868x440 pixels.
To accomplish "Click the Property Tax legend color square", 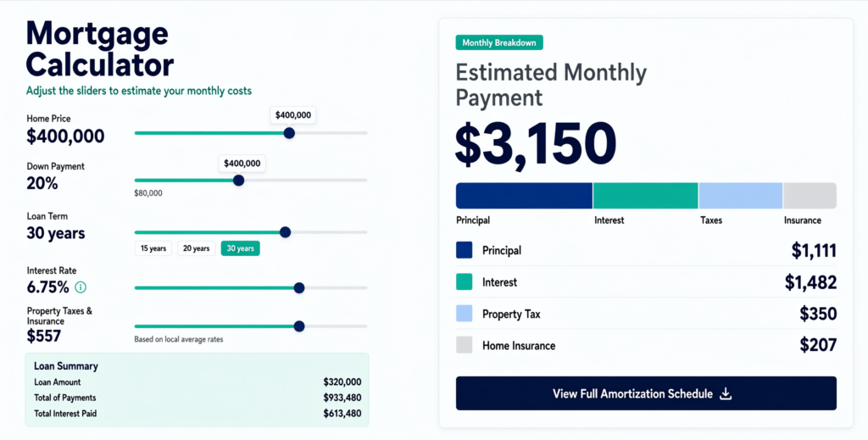I will (465, 314).
